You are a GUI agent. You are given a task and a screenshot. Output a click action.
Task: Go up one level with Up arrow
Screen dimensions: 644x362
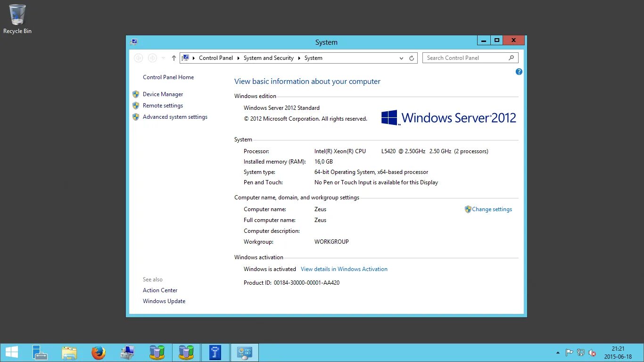(173, 58)
